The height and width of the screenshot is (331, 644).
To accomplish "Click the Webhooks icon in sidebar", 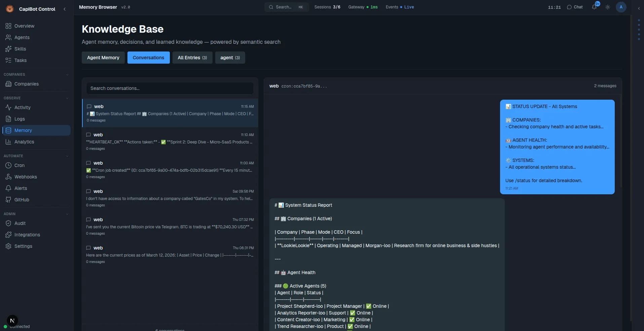I will click(x=8, y=177).
